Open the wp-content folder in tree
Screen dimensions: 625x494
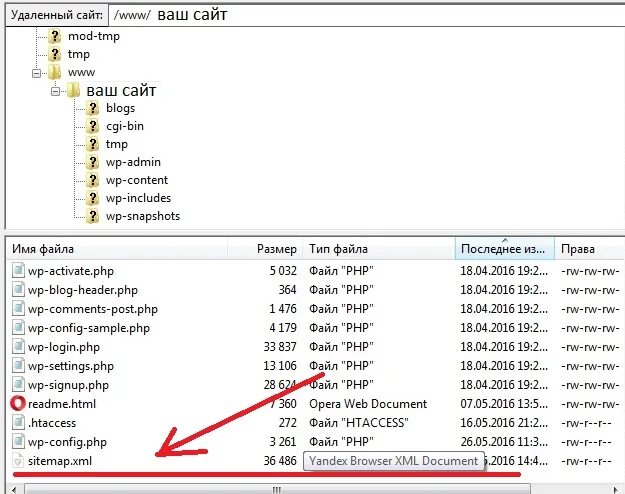click(x=137, y=180)
